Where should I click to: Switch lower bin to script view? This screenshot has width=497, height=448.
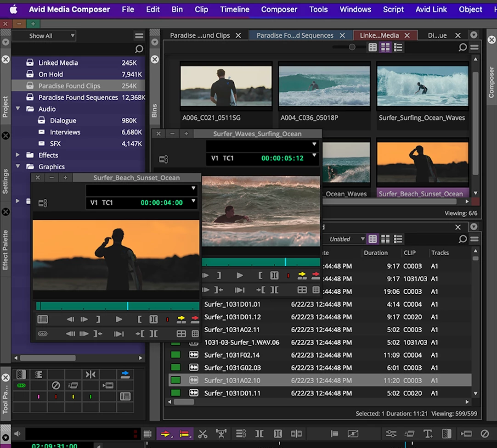coord(398,239)
